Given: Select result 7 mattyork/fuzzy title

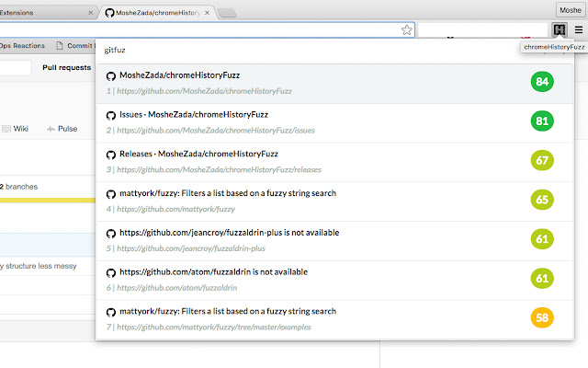Looking at the screenshot, I should (228, 311).
